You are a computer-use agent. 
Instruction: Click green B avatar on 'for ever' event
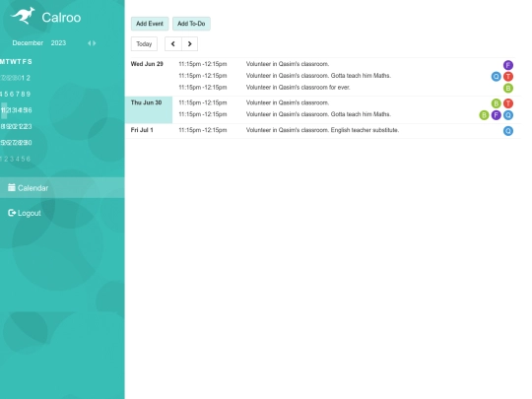(x=508, y=89)
